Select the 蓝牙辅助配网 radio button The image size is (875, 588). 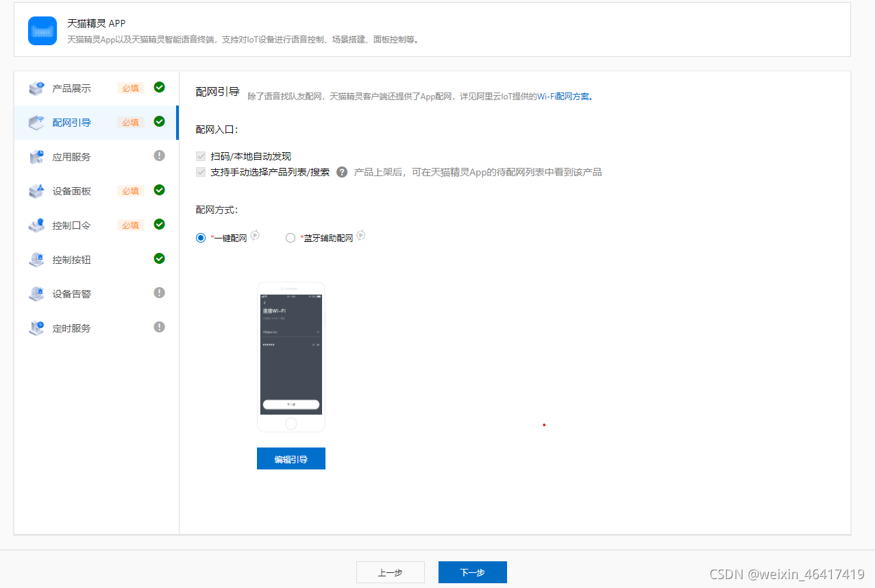point(291,238)
